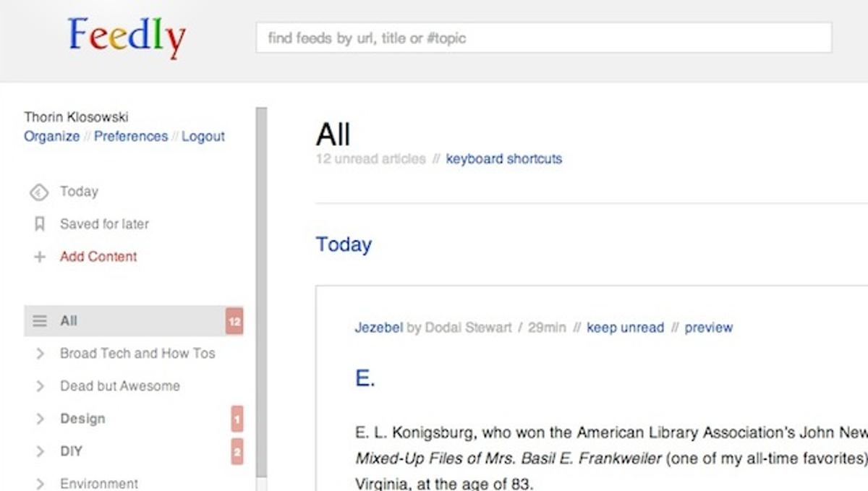The height and width of the screenshot is (491, 868).
Task: Expand the Dead but Awesome category
Action: pos(41,386)
